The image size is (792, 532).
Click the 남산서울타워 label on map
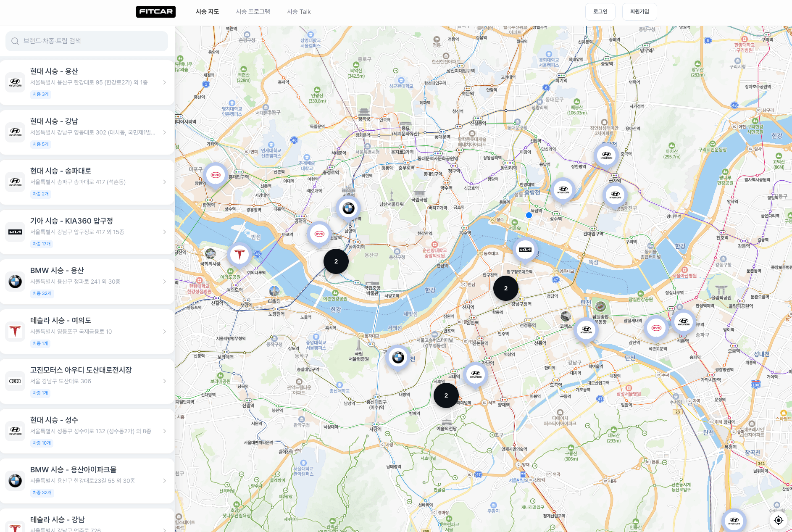point(391,204)
